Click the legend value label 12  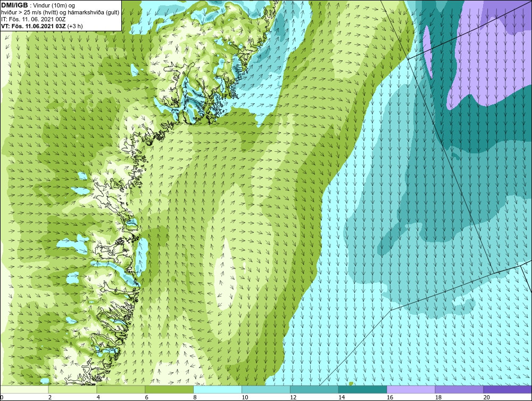(293, 397)
